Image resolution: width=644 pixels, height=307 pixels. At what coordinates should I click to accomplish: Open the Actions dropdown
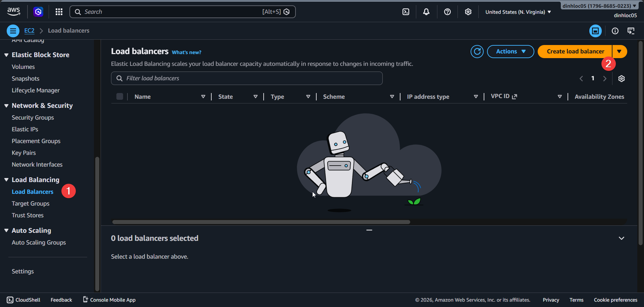(x=510, y=51)
